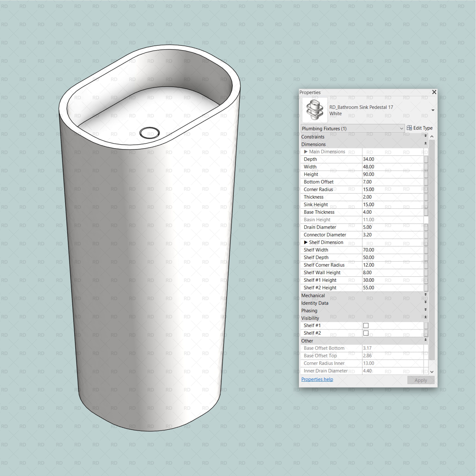The image size is (476, 476).
Task: Expand the Identity Data section
Action: coord(425,302)
